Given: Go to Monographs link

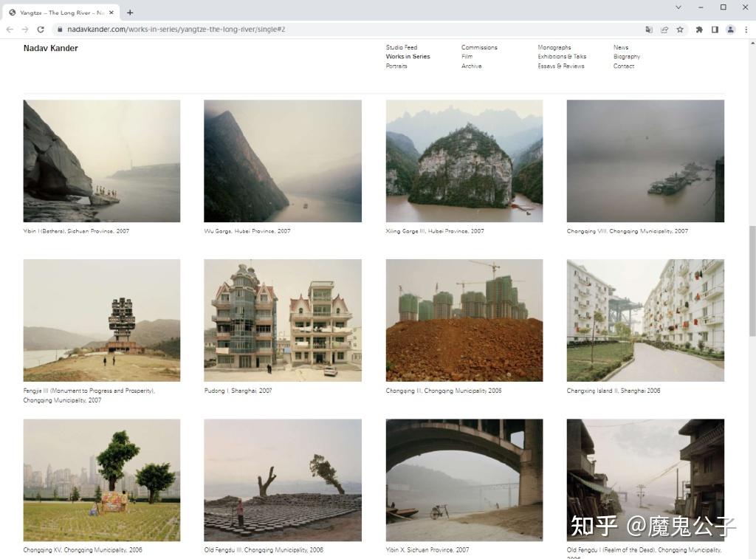Looking at the screenshot, I should [x=554, y=47].
